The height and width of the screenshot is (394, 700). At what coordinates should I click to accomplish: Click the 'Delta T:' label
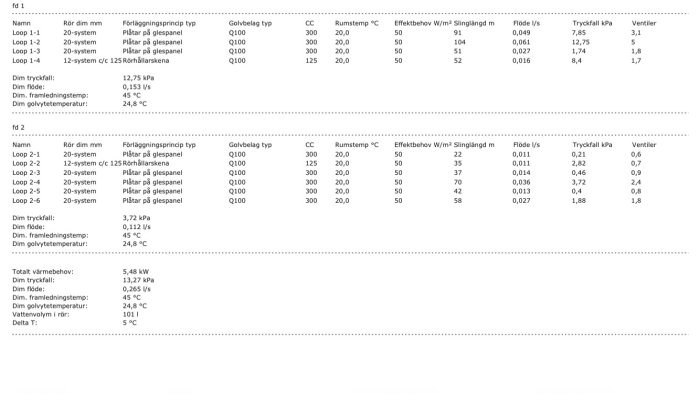(25, 323)
